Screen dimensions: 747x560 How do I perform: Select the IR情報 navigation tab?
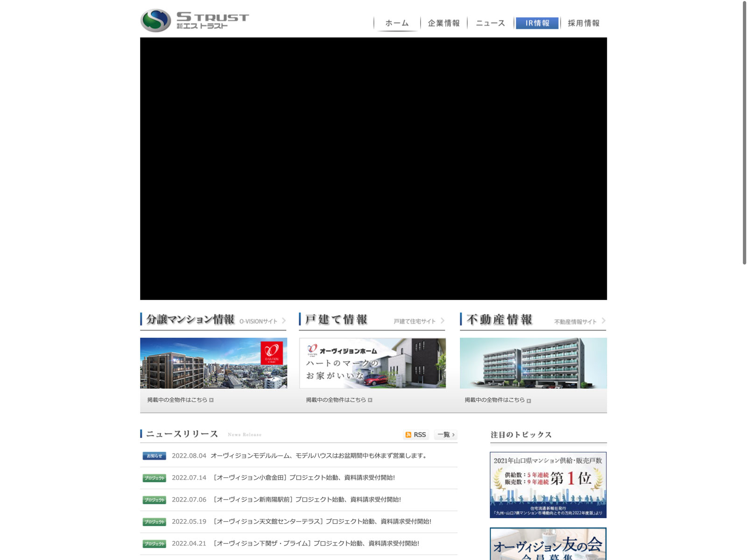point(537,23)
